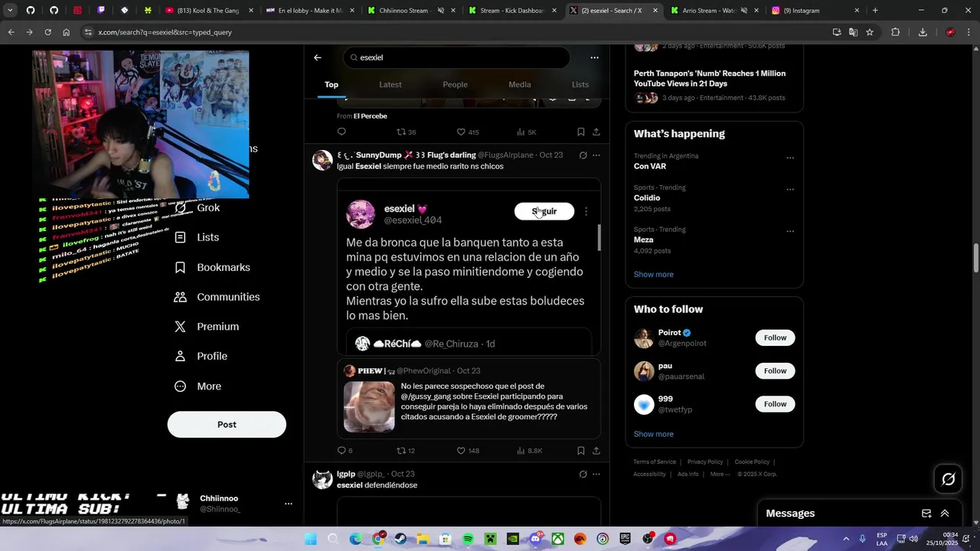Click the browser address bar
The width and height of the screenshot is (980, 551).
pos(455,32)
